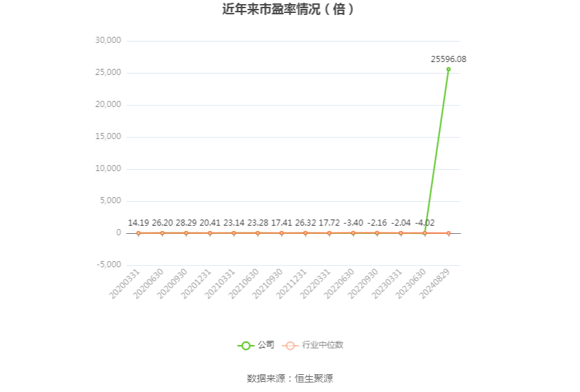The image size is (580, 392).
Task: Click the 20240829 x-axis date label
Action: 435,284
